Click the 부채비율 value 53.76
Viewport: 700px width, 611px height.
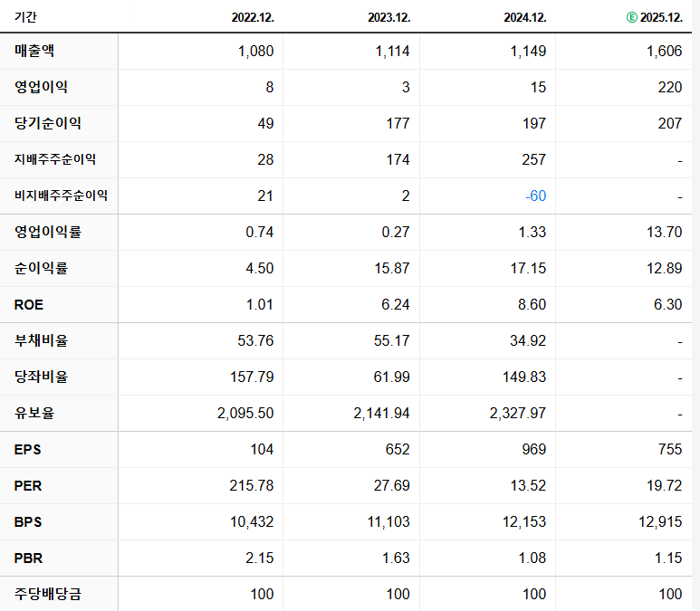pos(255,340)
